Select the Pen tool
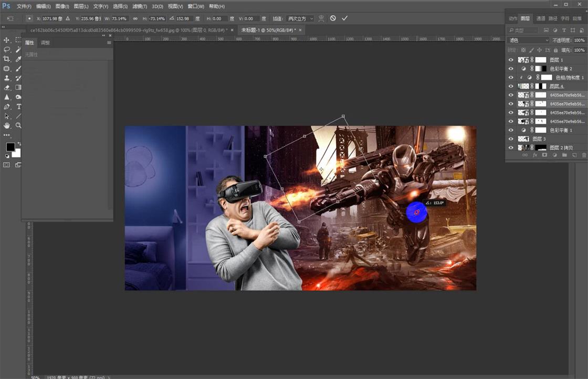This screenshot has height=379, width=588. click(7, 107)
